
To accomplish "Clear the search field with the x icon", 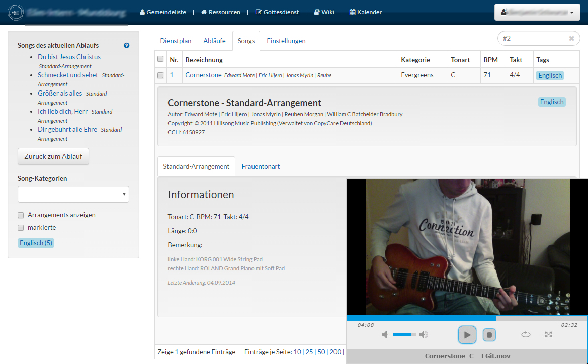I will pos(571,38).
